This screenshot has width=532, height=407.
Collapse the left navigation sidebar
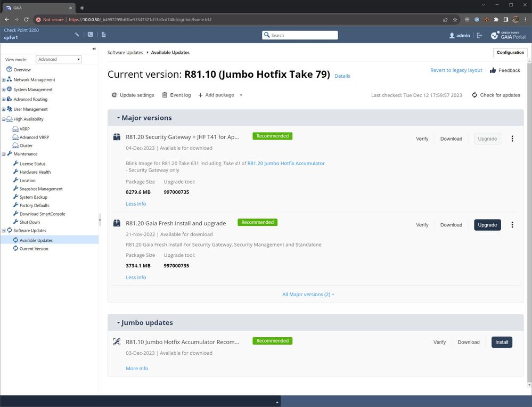coord(94,49)
